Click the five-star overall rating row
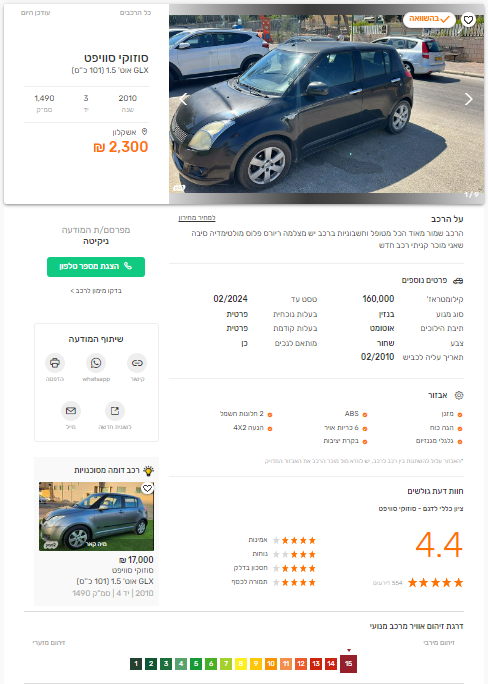 (x=435, y=582)
